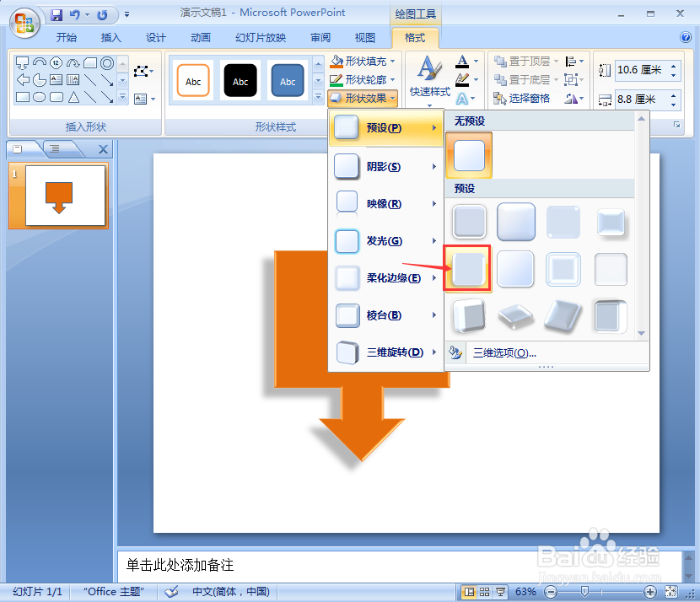
Task: Open the help question mark icon
Action: (x=686, y=37)
